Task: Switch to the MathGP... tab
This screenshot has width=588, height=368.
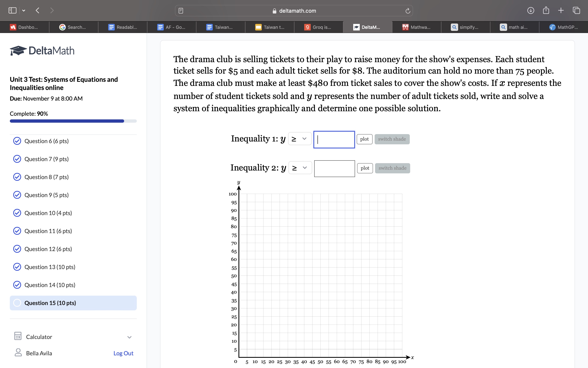Action: pos(564,27)
